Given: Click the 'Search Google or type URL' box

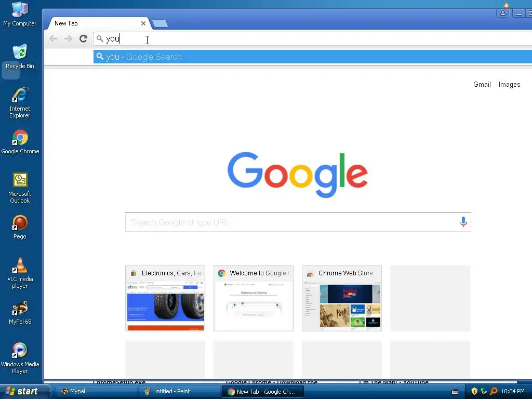Looking at the screenshot, I should tap(298, 222).
